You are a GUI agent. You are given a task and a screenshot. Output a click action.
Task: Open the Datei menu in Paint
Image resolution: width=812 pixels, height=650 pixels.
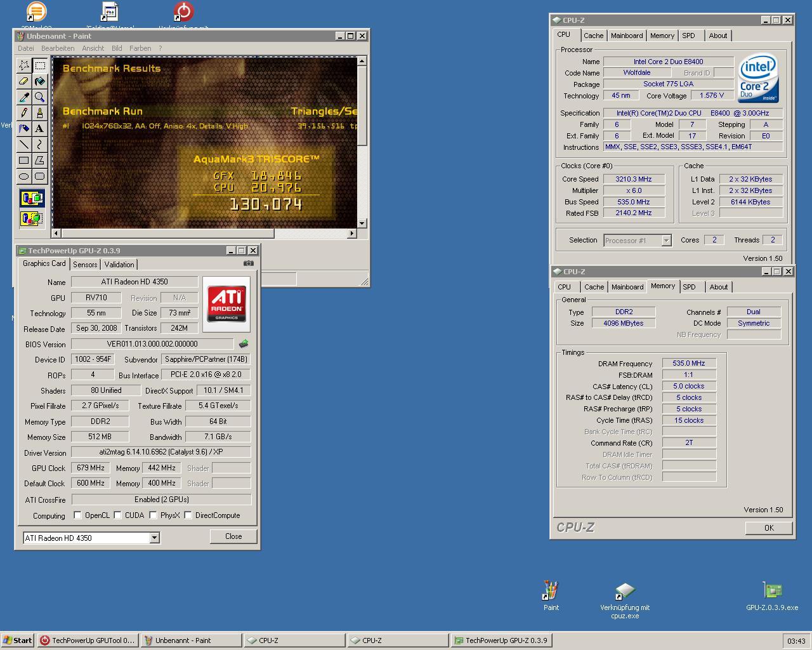(x=26, y=48)
